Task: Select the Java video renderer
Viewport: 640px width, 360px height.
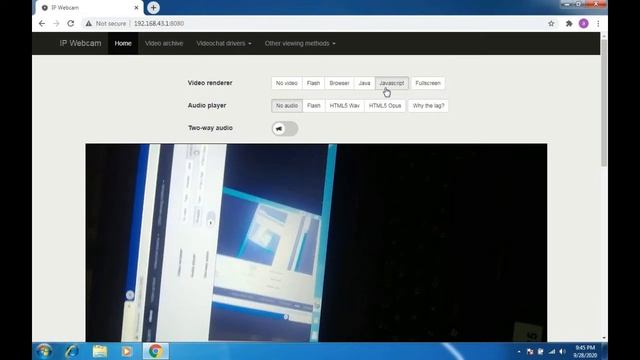Action: click(x=364, y=83)
